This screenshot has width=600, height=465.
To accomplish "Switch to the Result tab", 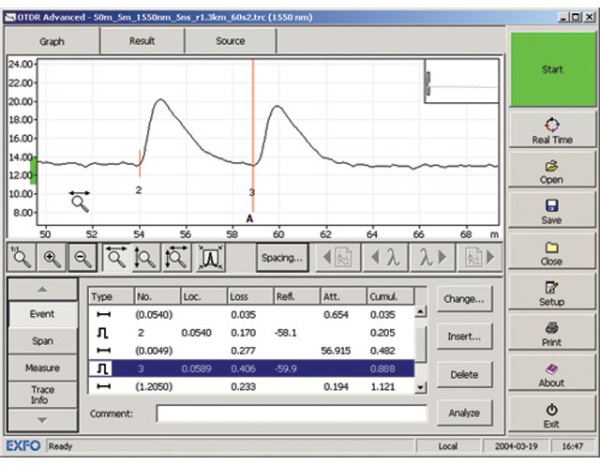I will pyautogui.click(x=141, y=42).
